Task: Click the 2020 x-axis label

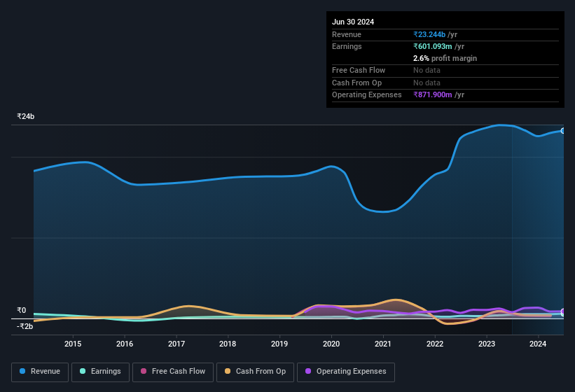Action: pos(331,344)
